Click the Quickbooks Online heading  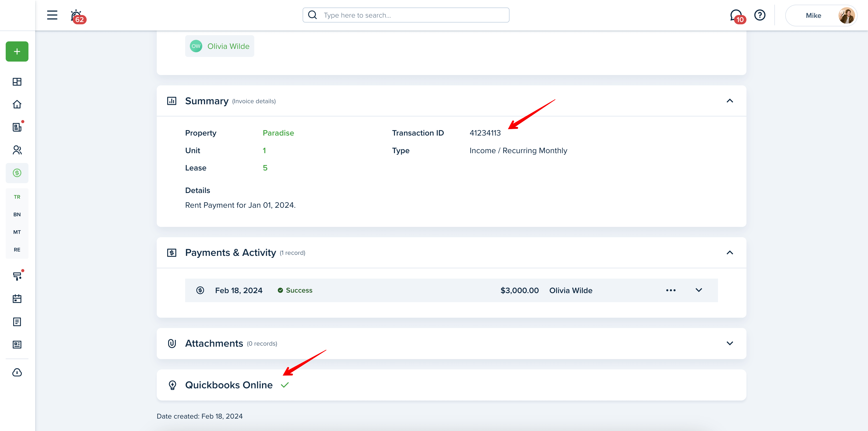pyautogui.click(x=229, y=385)
